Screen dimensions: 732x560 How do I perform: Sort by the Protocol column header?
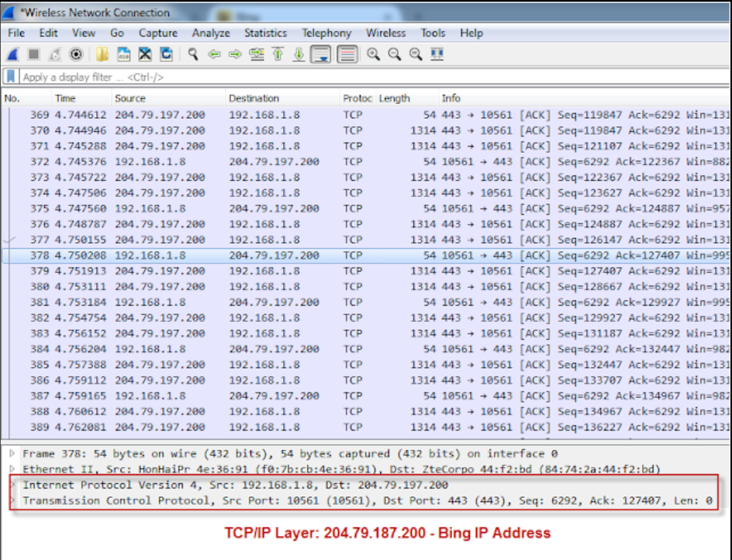pos(357,99)
